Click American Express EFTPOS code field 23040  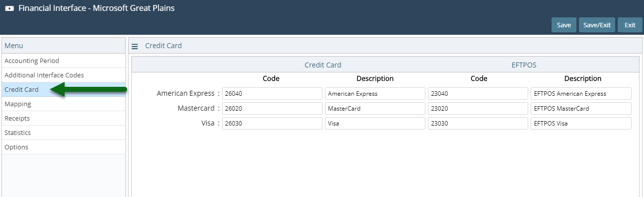(478, 93)
